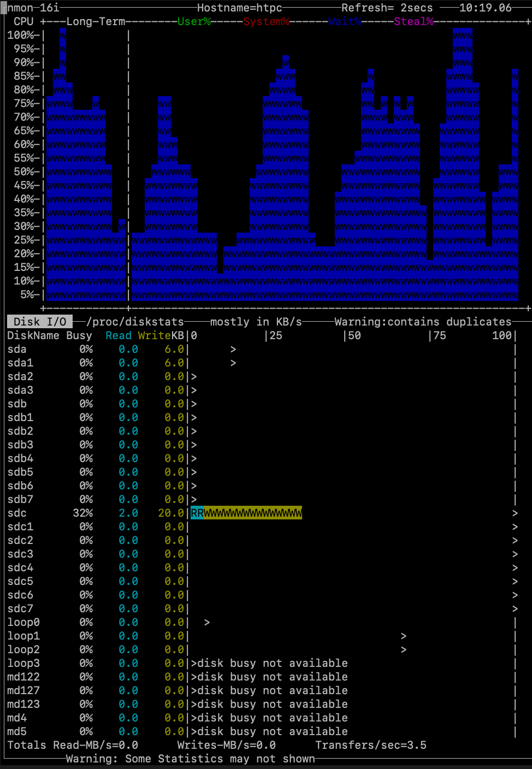This screenshot has height=769, width=532.
Task: Click the loop0 activity marker arrow
Action: pyautogui.click(x=207, y=622)
